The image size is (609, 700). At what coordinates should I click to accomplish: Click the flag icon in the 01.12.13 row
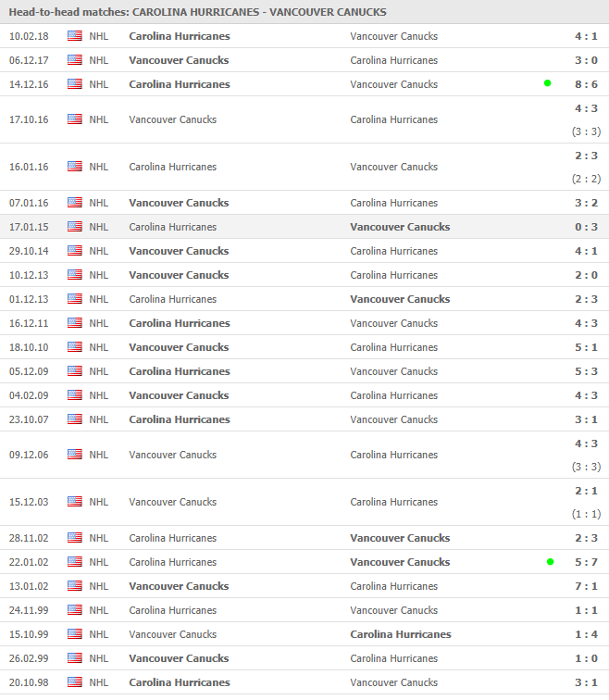coord(75,299)
